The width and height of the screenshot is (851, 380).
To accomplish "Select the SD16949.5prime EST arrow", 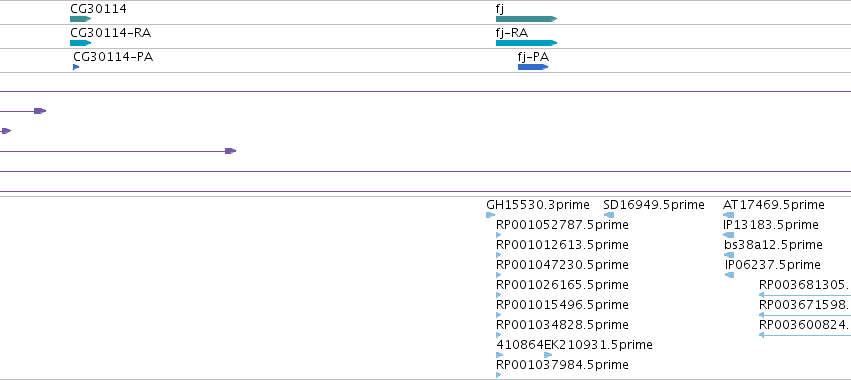I will (609, 215).
